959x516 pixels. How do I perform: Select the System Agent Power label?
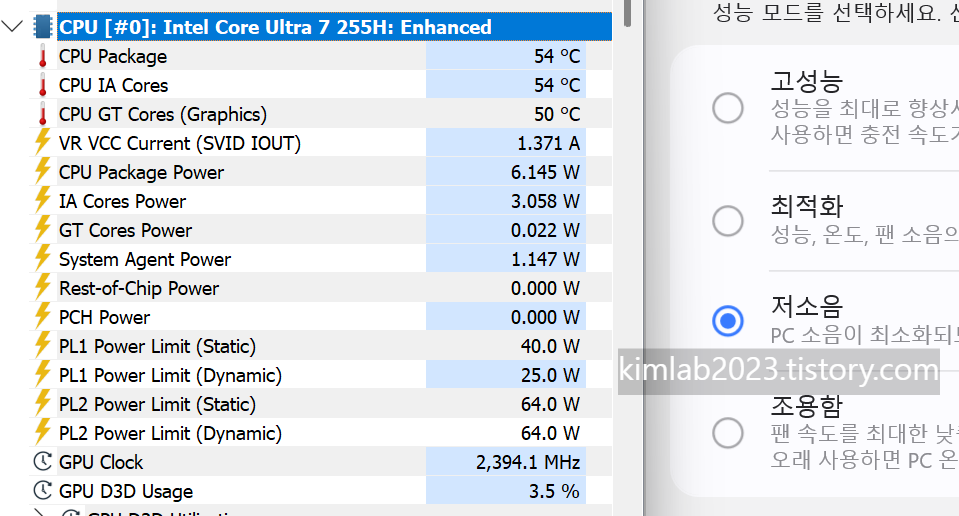click(x=145, y=259)
